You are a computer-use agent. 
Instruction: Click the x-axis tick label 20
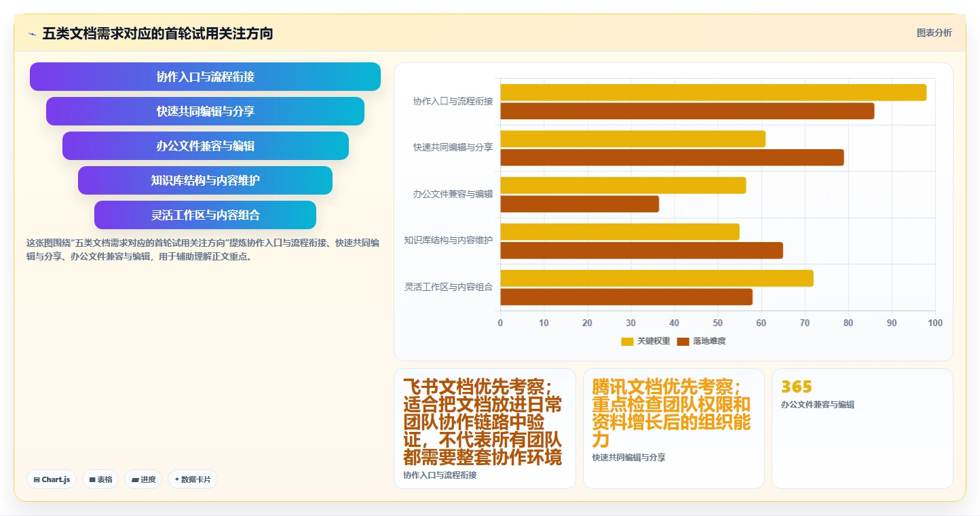[x=587, y=323]
